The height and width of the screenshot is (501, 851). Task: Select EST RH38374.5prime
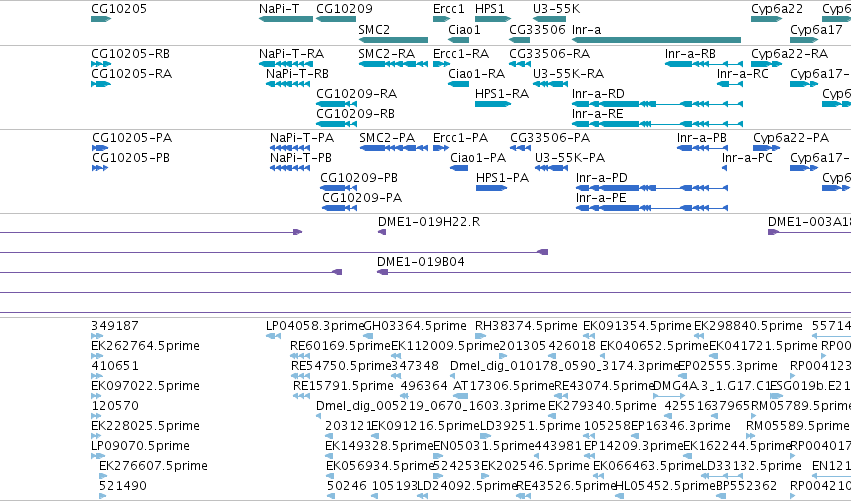[x=526, y=326]
